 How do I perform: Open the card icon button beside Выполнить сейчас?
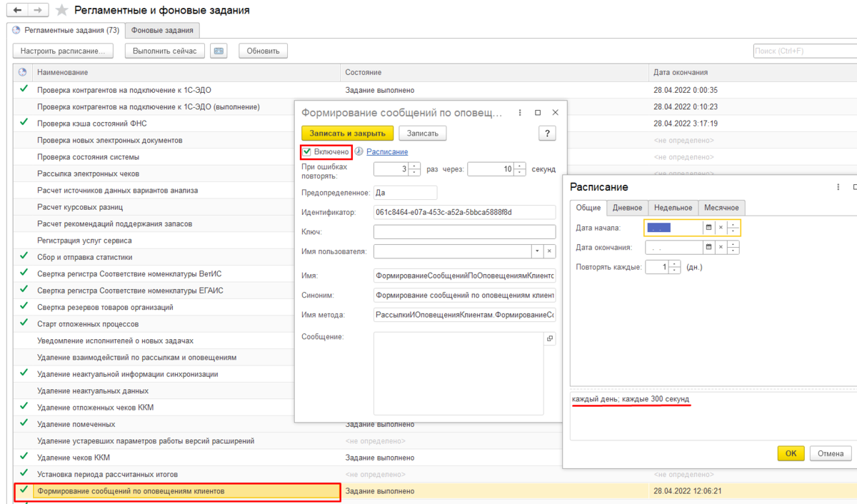pyautogui.click(x=219, y=51)
